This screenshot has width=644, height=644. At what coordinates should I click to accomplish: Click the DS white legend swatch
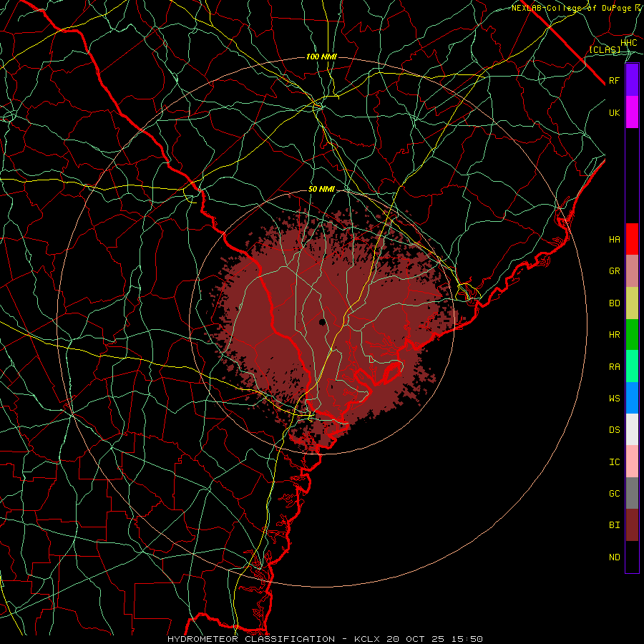tap(632, 429)
